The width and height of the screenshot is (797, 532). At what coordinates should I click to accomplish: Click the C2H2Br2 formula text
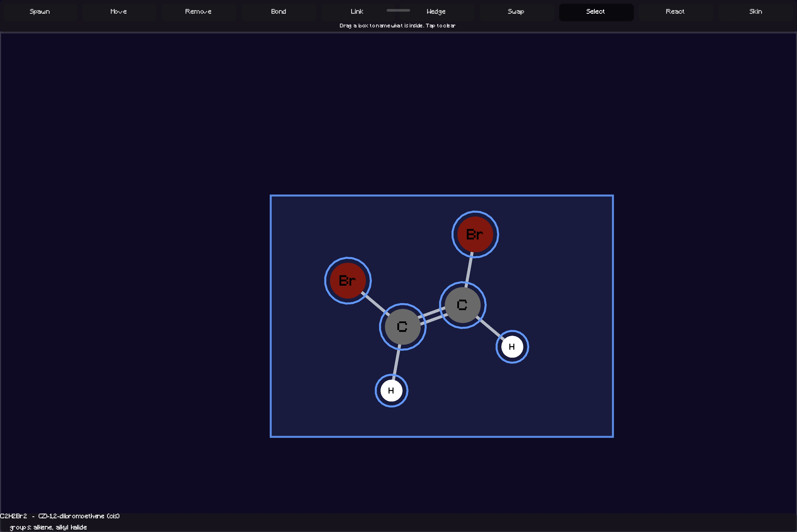coord(13,516)
